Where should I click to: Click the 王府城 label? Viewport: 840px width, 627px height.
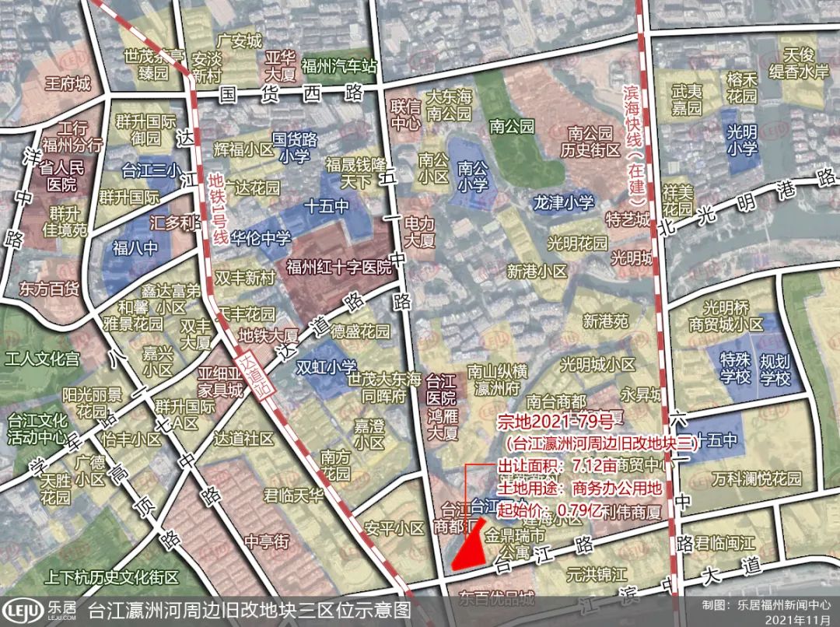(68, 83)
